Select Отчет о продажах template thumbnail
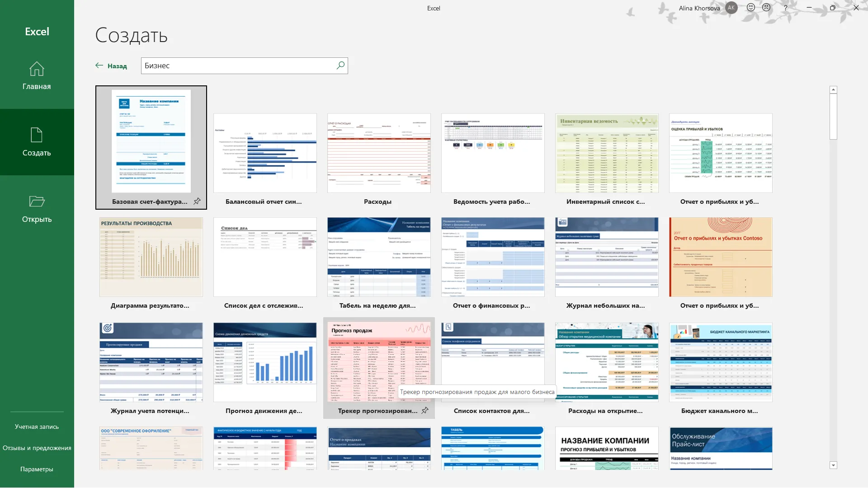The image size is (868, 488). pos(379,448)
